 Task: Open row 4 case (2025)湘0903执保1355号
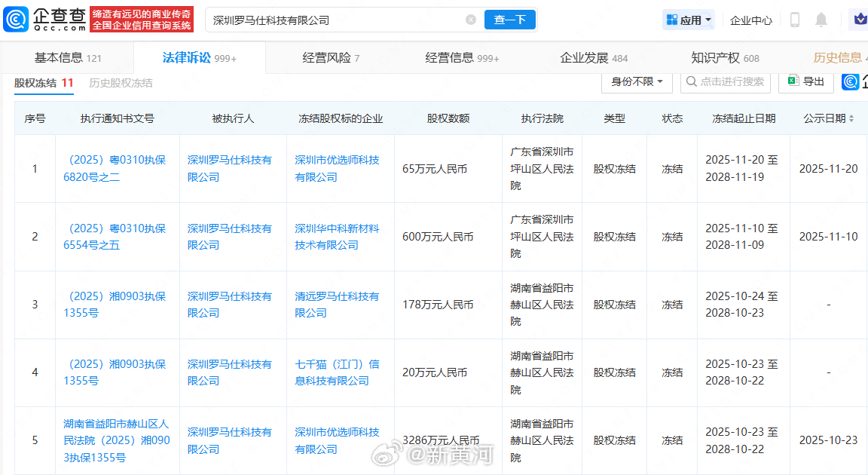pyautogui.click(x=115, y=372)
